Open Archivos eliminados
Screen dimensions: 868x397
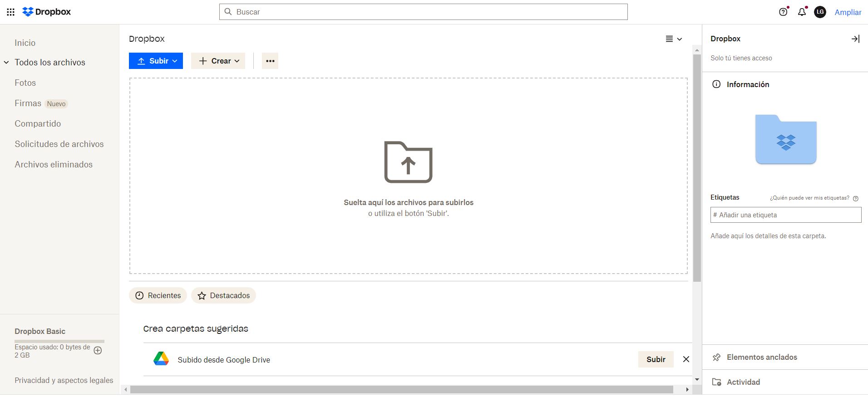pyautogui.click(x=54, y=165)
